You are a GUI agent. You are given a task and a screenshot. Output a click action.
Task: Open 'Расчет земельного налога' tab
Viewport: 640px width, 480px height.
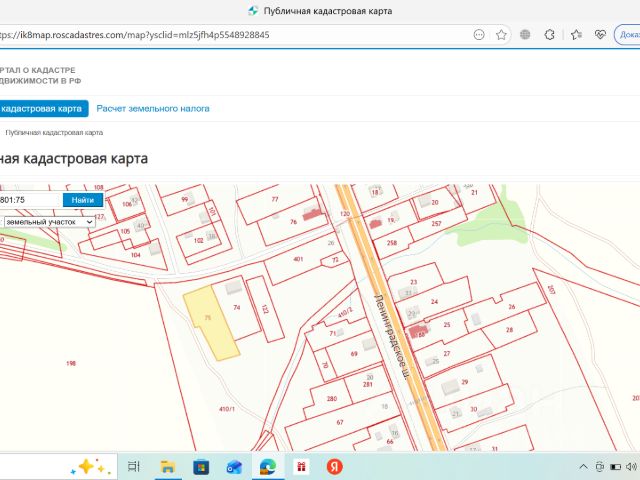pyautogui.click(x=153, y=109)
